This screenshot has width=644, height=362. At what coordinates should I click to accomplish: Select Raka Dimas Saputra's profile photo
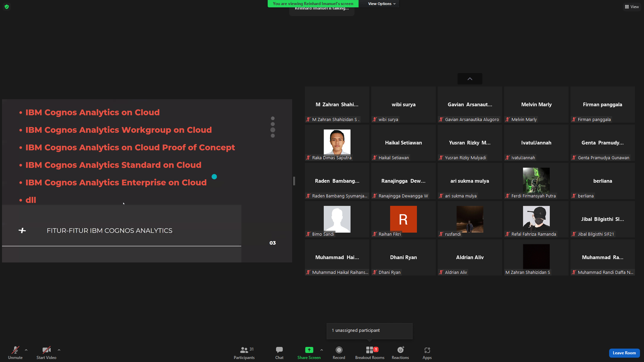click(337, 142)
